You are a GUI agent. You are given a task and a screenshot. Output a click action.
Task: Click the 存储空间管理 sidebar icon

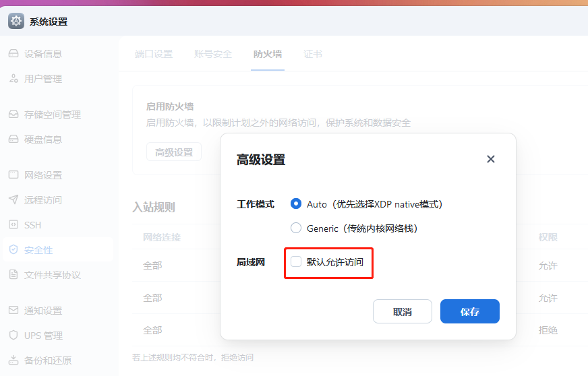(13, 115)
